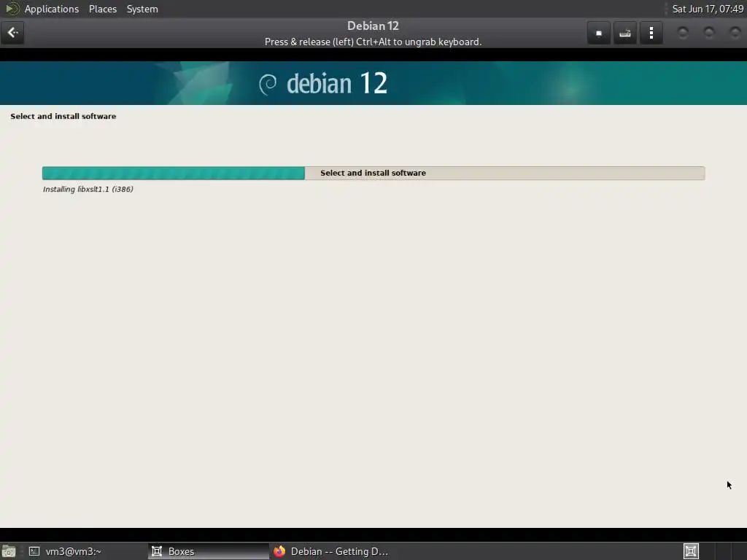The width and height of the screenshot is (747, 560).
Task: Click the Select and install software progress bar
Action: (x=373, y=173)
